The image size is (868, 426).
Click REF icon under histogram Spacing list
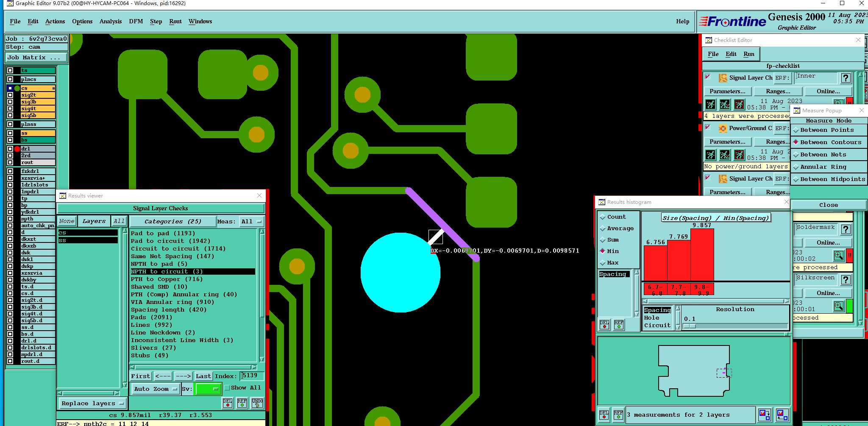tap(619, 325)
